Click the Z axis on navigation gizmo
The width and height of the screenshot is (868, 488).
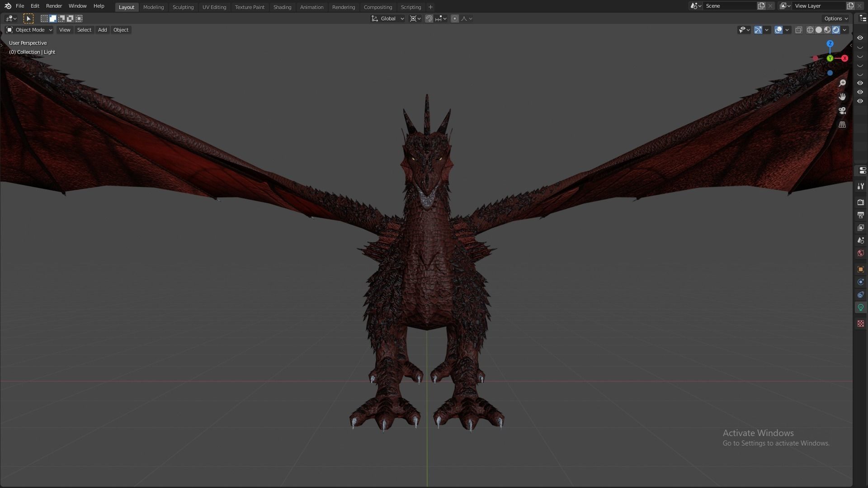coord(830,44)
